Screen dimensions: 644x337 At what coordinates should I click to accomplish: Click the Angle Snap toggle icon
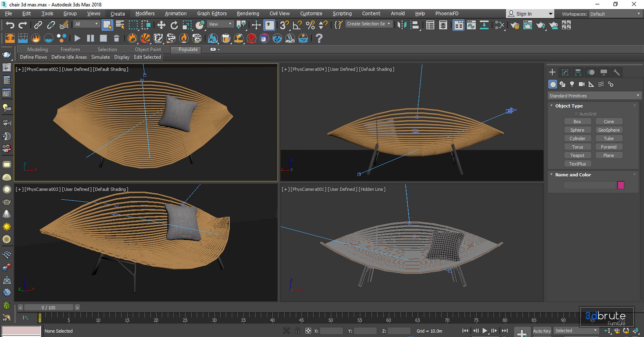297,25
